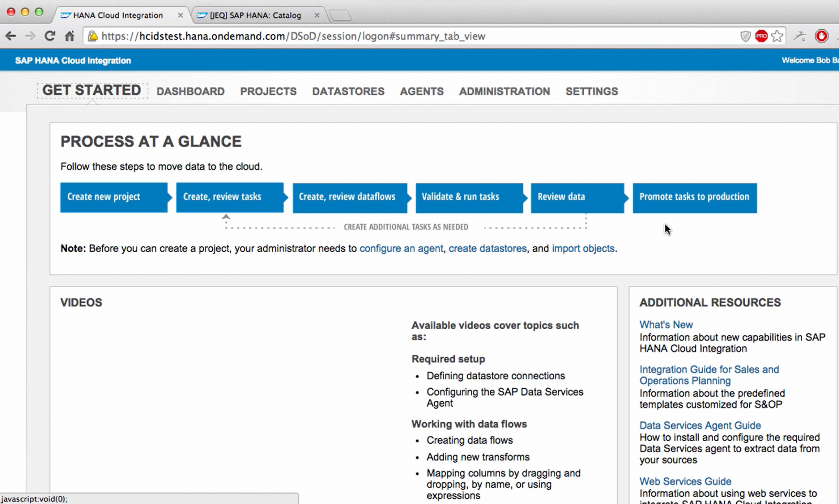
Task: Close the HANA Cloud Integration tab
Action: [180, 15]
